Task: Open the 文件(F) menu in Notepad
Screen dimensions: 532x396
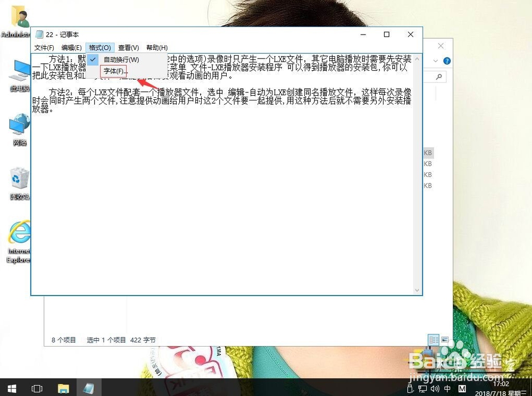Action: click(x=44, y=47)
